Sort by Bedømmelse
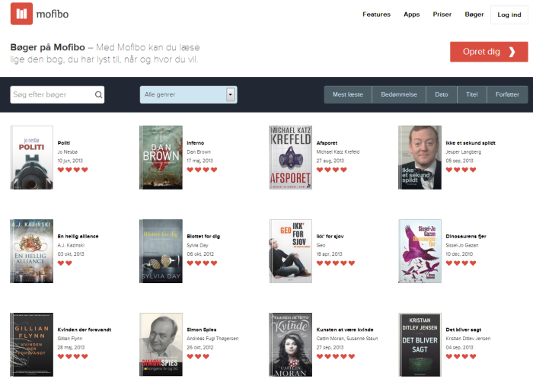 [x=399, y=94]
